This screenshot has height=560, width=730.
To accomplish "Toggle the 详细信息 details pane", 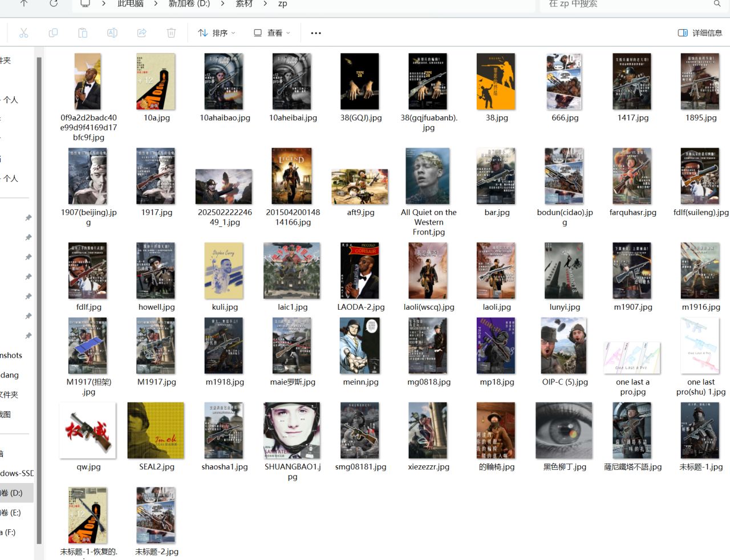I will click(x=700, y=33).
